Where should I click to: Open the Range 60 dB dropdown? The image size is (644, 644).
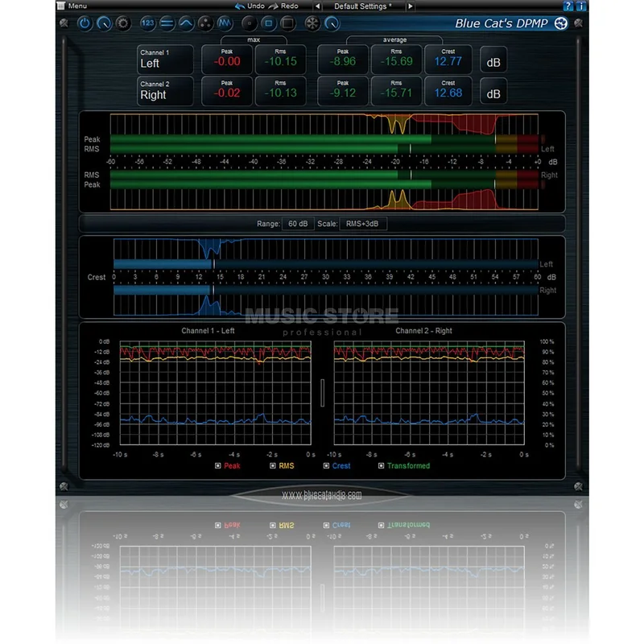point(298,224)
